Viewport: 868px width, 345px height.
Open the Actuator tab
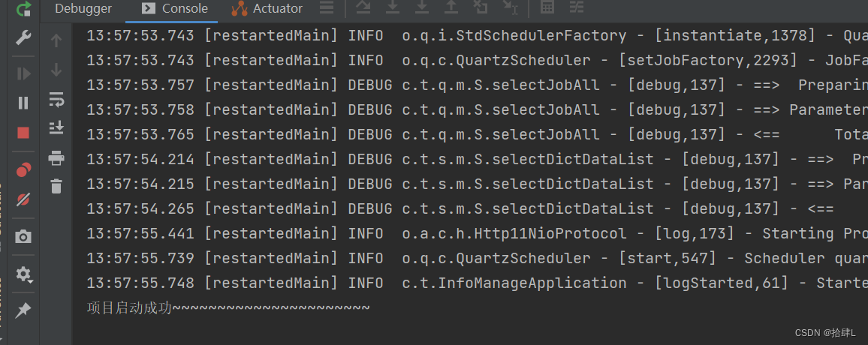tap(267, 8)
